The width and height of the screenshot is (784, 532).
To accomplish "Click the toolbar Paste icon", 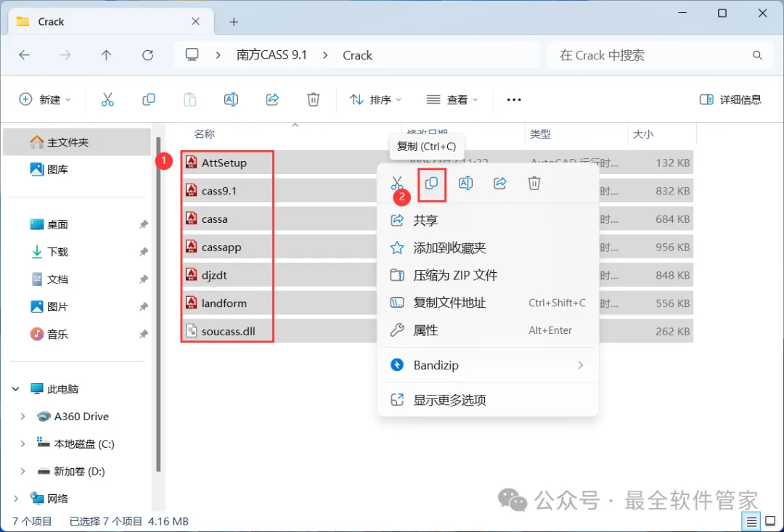I will click(190, 99).
